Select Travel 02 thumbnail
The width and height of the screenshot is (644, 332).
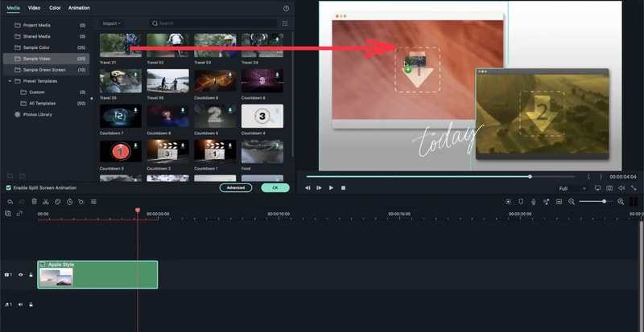[x=168, y=46]
